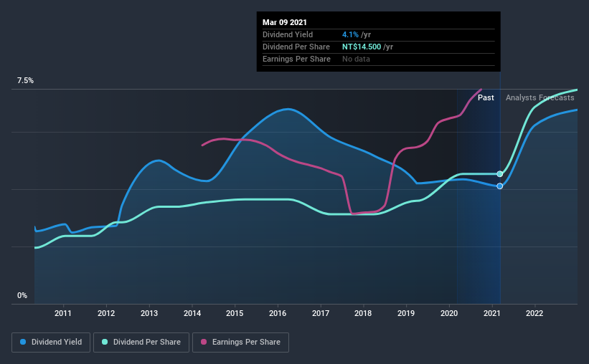589x364 pixels.
Task: Click the NT$14.500 dividend per share value
Action: tap(362, 47)
